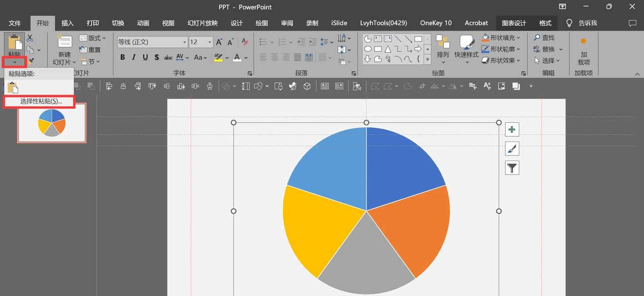This screenshot has height=296, width=644.
Task: Open the Chart Filters funnel button
Action: [512, 168]
